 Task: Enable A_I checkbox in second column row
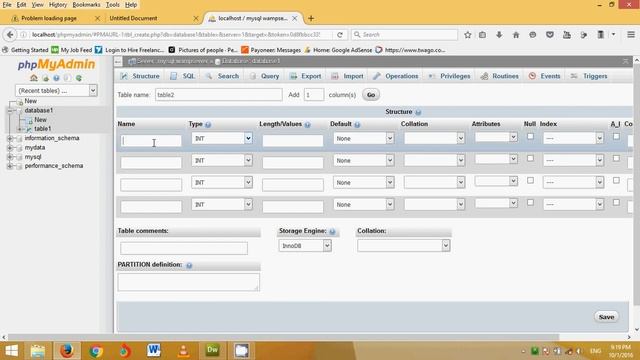pos(616,158)
